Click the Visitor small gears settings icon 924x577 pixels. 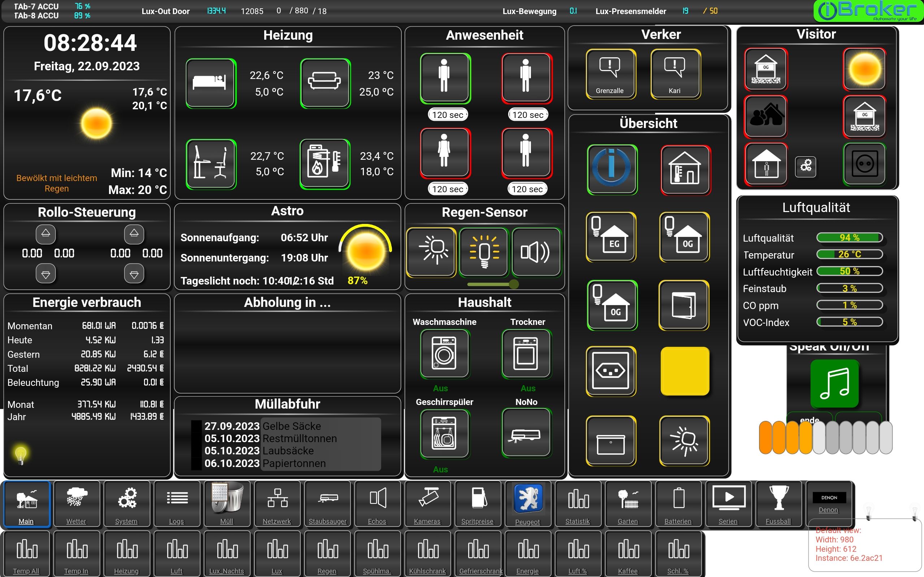tap(806, 166)
